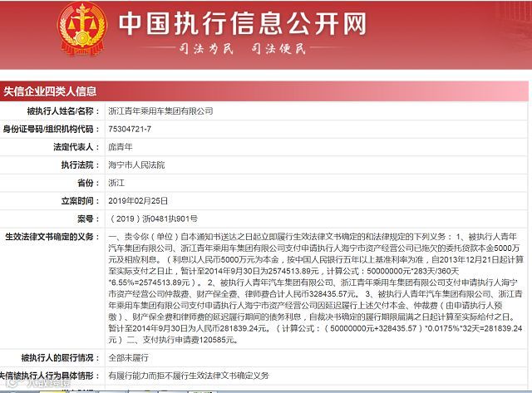This screenshot has width=532, height=393.
Task: Select company name 浙江青年乘用车集团有限公司 value
Action: 160,111
